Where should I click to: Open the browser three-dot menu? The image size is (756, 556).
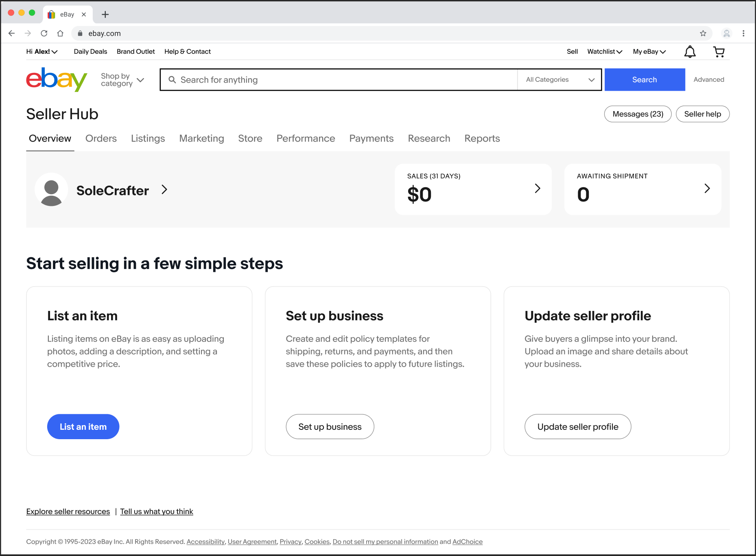tap(743, 33)
